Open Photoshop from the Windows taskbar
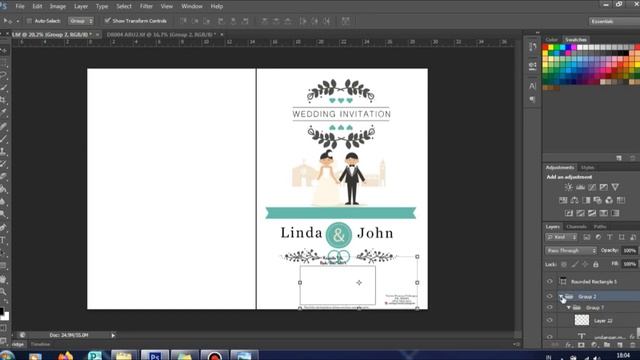Image resolution: width=640 pixels, height=360 pixels. point(154,356)
